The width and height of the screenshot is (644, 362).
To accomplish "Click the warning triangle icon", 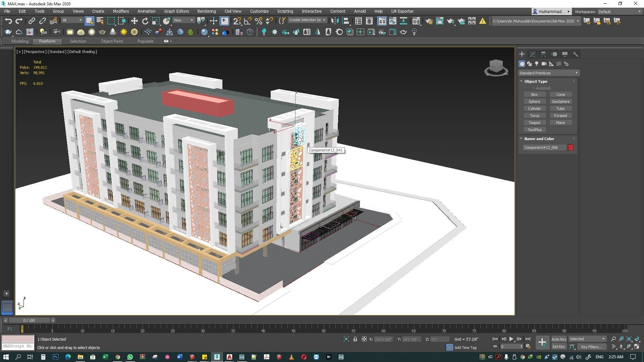I will pyautogui.click(x=482, y=21).
